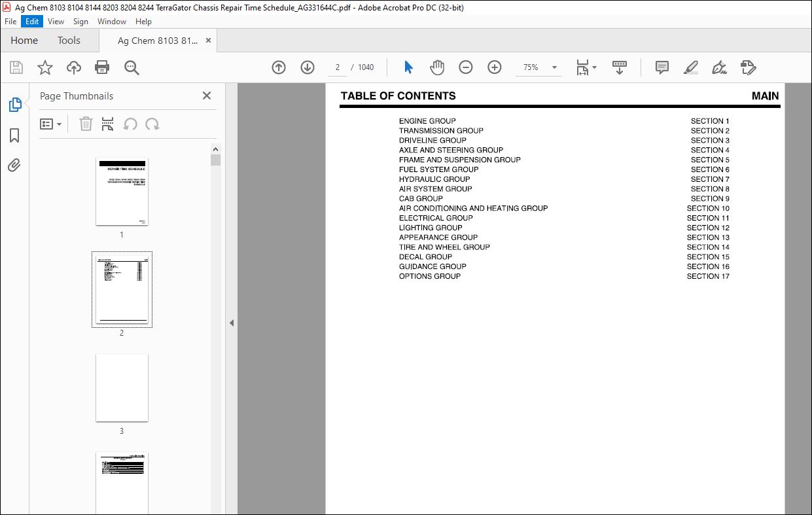Open the Sign menu
Screen dimensions: 812x515
pos(80,22)
